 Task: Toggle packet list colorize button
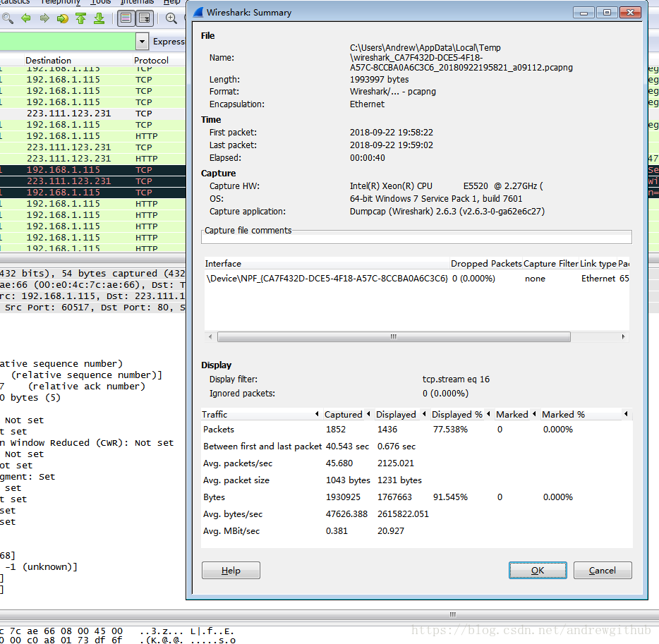point(126,18)
